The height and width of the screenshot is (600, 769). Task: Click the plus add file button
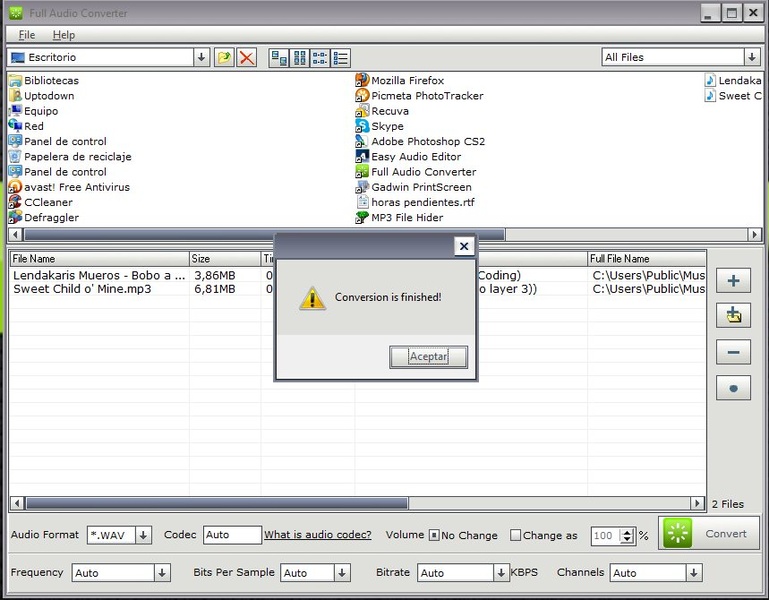733,281
